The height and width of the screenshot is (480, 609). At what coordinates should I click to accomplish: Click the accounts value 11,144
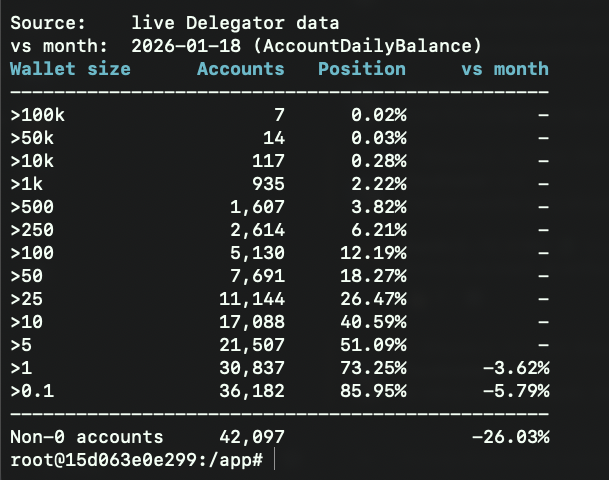pos(252,299)
